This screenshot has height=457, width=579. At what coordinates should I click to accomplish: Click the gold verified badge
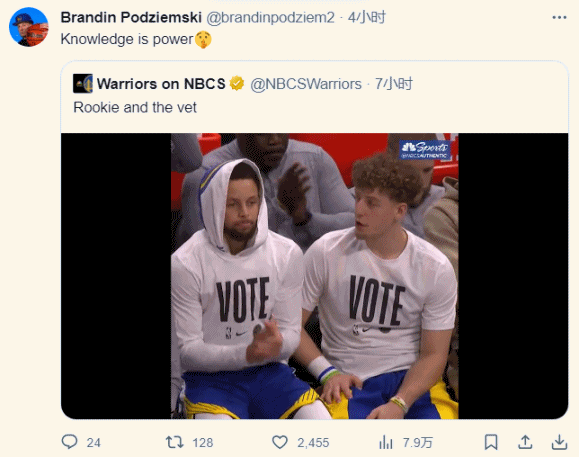[x=237, y=83]
